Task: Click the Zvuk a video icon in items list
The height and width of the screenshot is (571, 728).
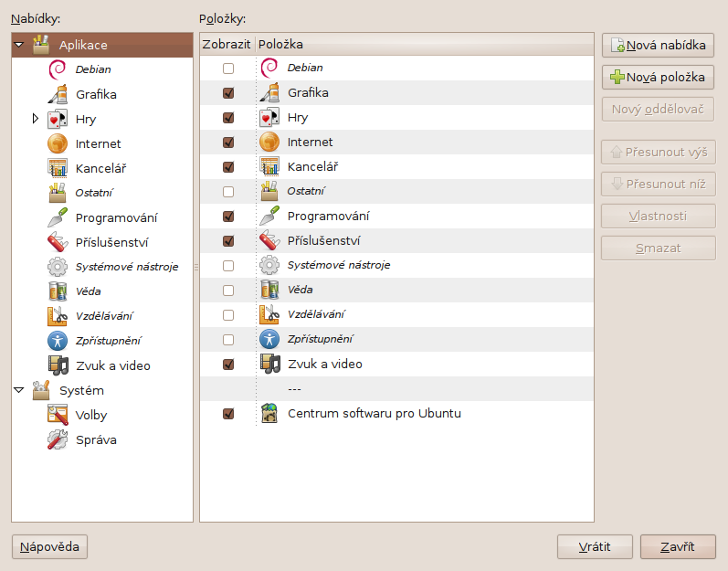Action: tap(269, 364)
